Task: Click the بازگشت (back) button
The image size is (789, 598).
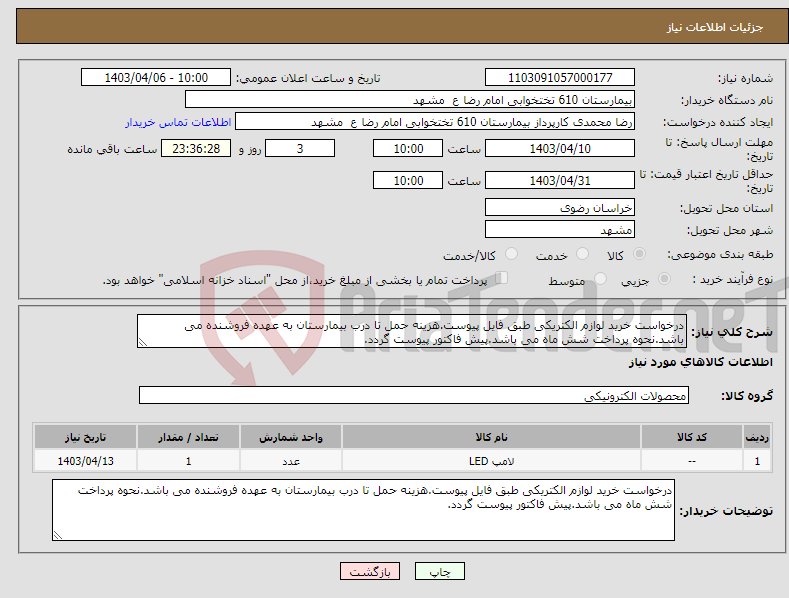Action: point(370,571)
